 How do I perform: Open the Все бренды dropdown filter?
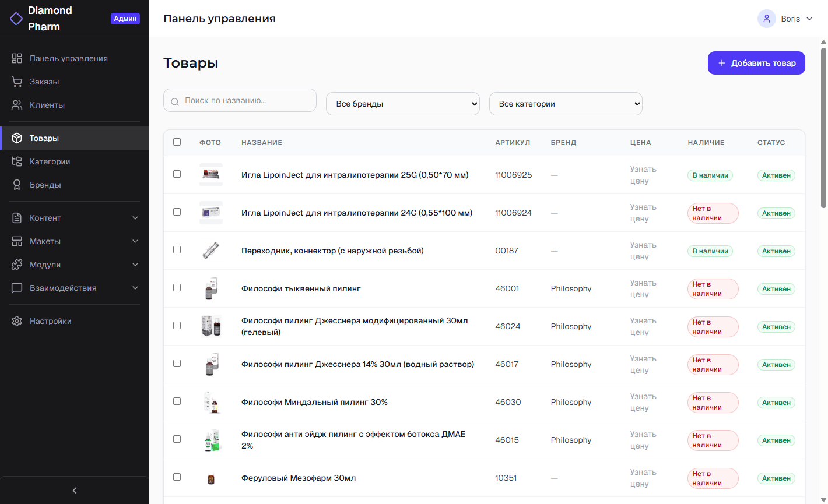pos(402,104)
